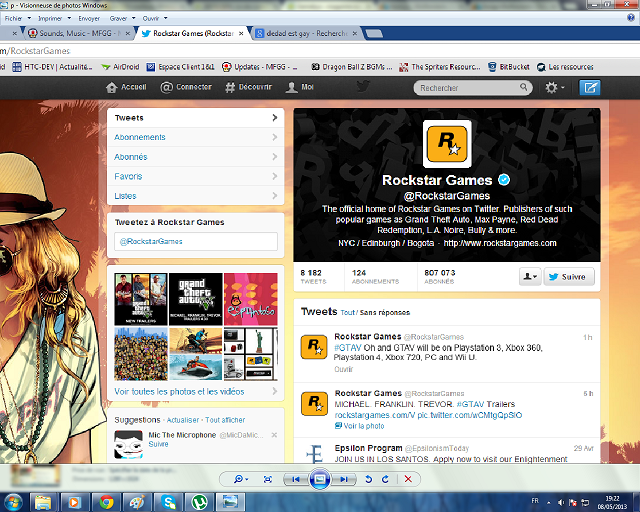Open the Abonnements list
The width and height of the screenshot is (640, 512).
[x=196, y=137]
